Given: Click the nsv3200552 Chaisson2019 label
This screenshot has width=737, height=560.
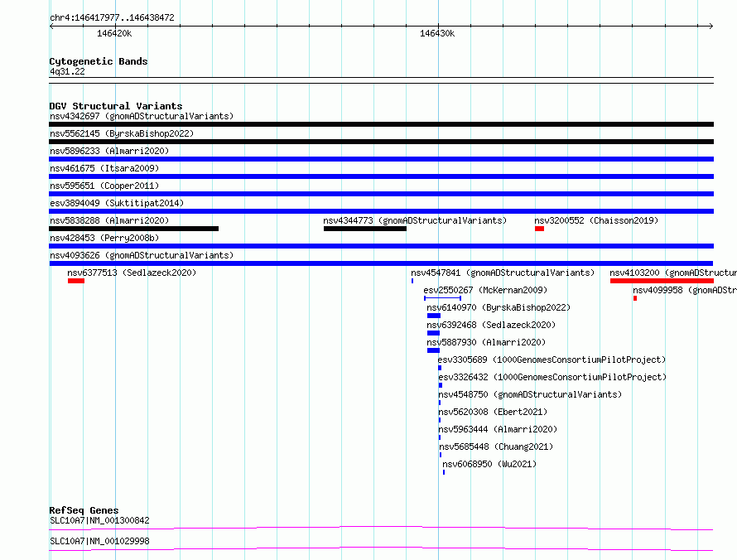Looking at the screenshot, I should click(596, 220).
